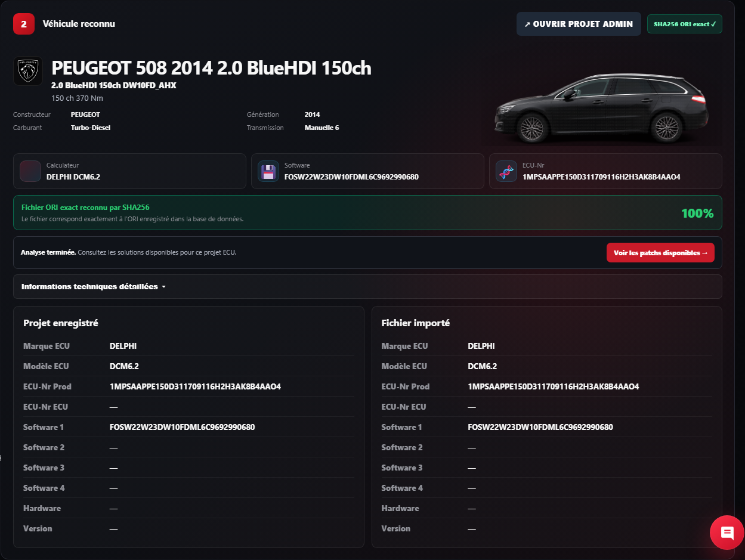Open the red chat bubble widget
The width and height of the screenshot is (745, 560).
(x=727, y=532)
